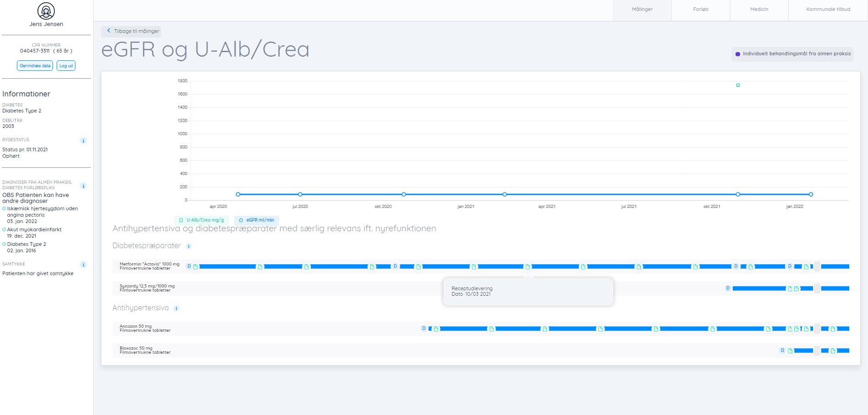Click the user profile avatar icon
The width and height of the screenshot is (868, 415).
46,11
